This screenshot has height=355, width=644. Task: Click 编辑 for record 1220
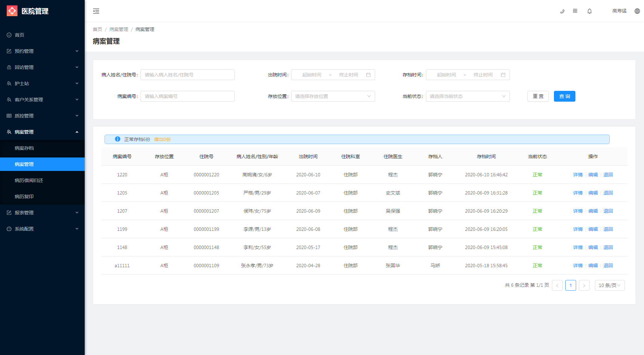(593, 175)
